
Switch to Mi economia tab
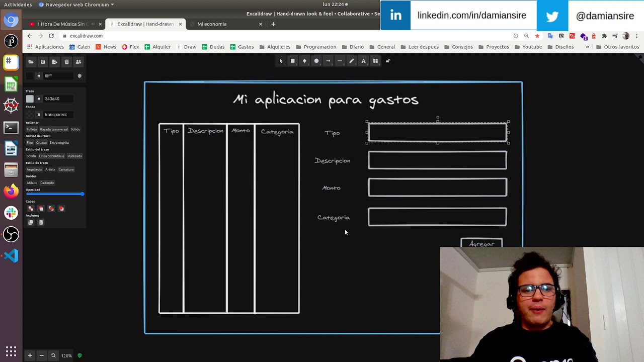[x=226, y=24]
